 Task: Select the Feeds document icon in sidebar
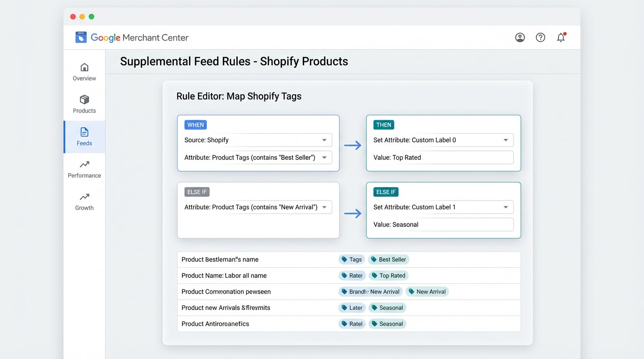tap(84, 132)
